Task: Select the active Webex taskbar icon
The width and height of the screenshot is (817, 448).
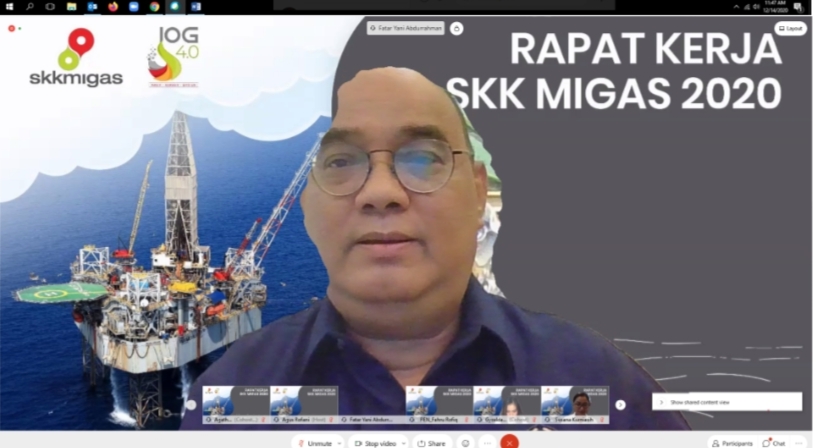Action: pos(175,7)
